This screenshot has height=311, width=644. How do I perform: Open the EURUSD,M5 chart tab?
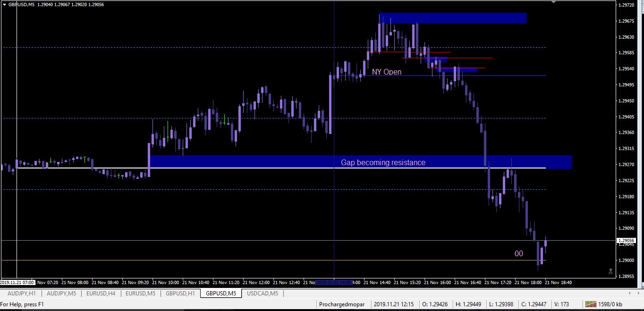(141, 294)
